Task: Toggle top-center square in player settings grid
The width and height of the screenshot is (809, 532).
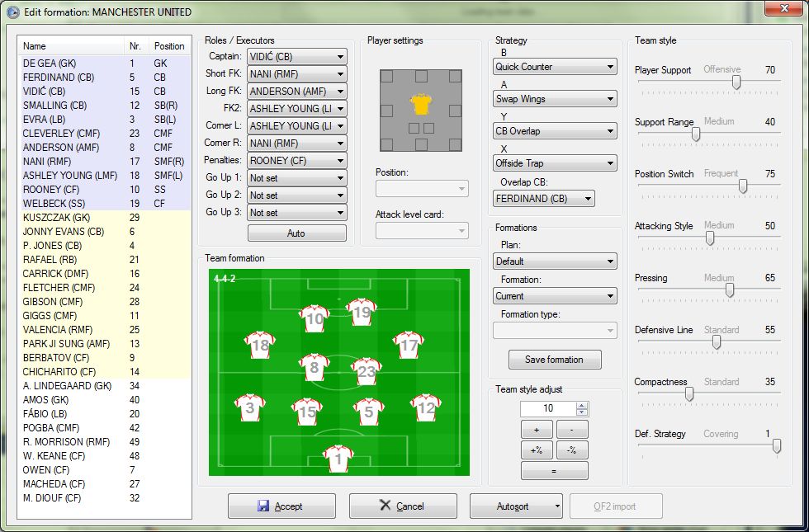Action: click(421, 76)
